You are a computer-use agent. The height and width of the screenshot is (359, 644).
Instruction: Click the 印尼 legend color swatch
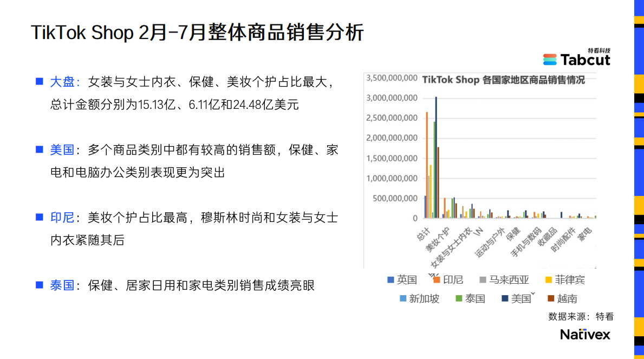(x=437, y=280)
